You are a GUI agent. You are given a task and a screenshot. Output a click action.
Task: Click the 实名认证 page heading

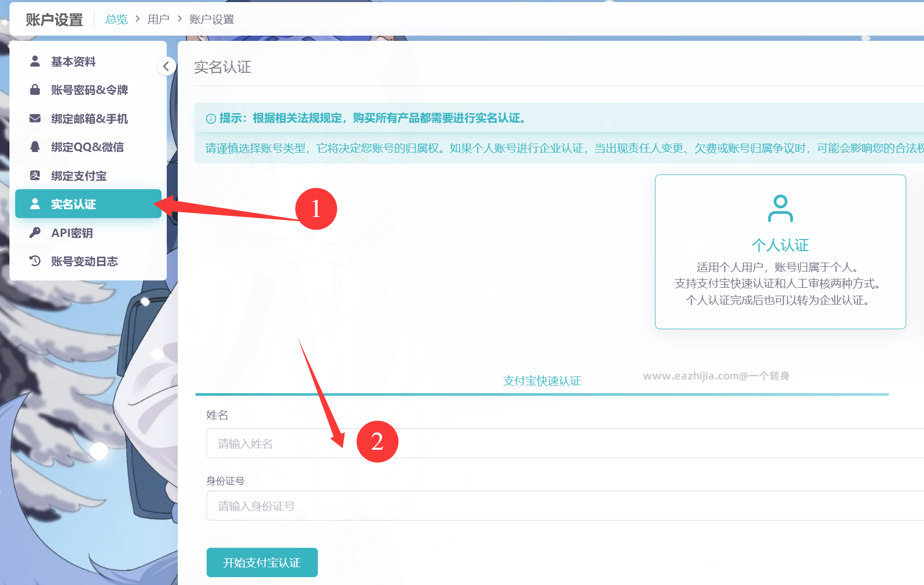click(223, 67)
